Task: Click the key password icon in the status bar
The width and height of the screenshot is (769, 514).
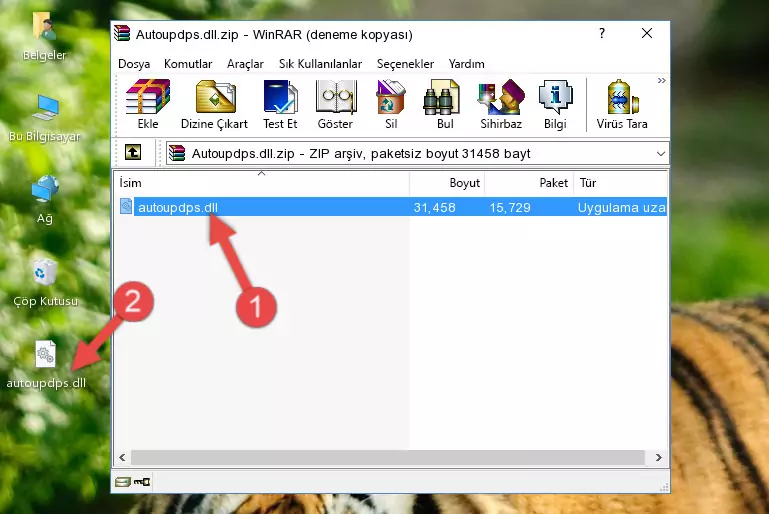Action: click(142, 482)
